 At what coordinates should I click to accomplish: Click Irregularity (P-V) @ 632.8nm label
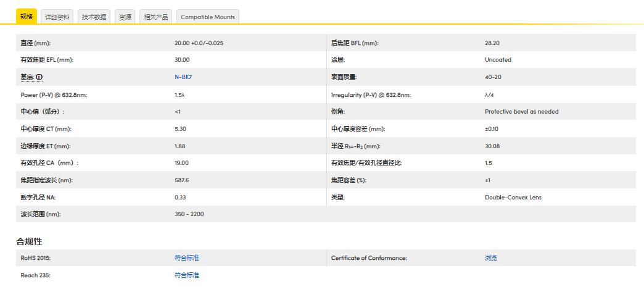tap(371, 94)
